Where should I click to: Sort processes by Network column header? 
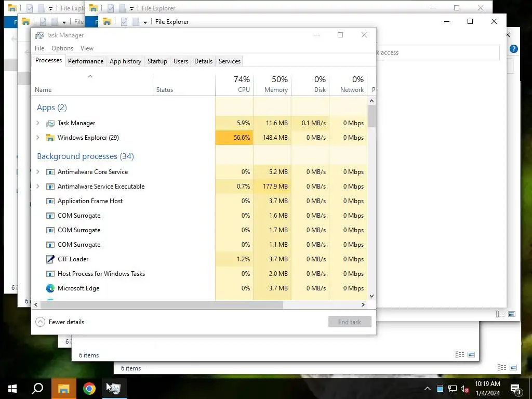[x=349, y=84]
